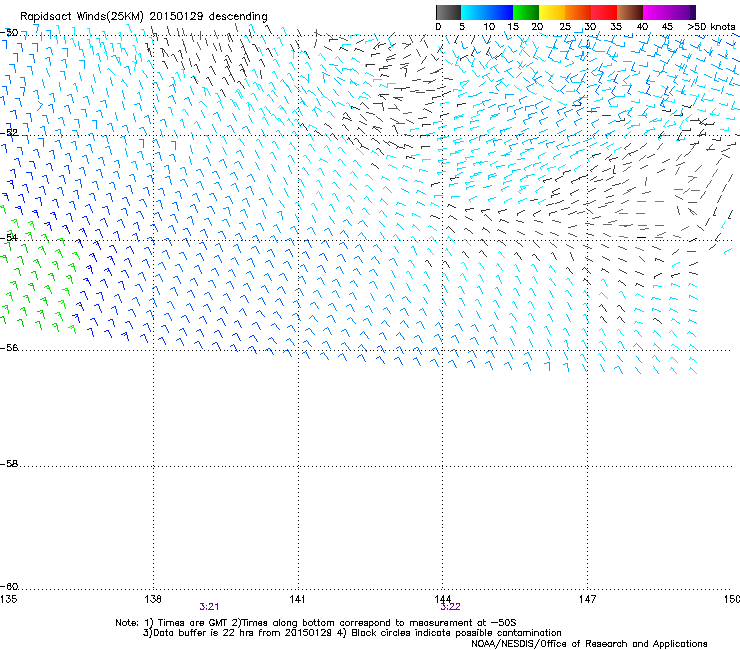Click the '35' label under the color bar
The image size is (740, 650).
tap(616, 27)
